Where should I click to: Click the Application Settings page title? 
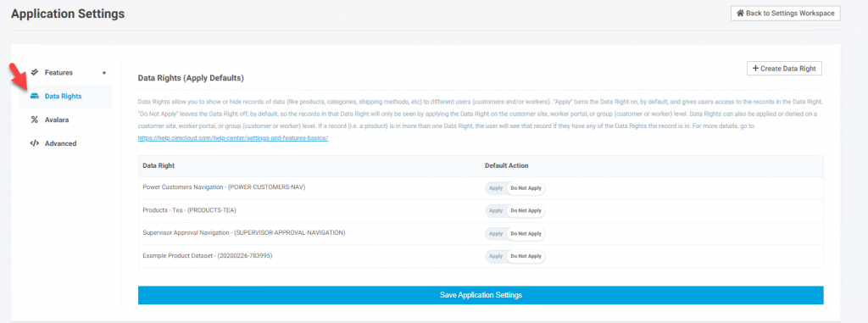click(x=68, y=14)
